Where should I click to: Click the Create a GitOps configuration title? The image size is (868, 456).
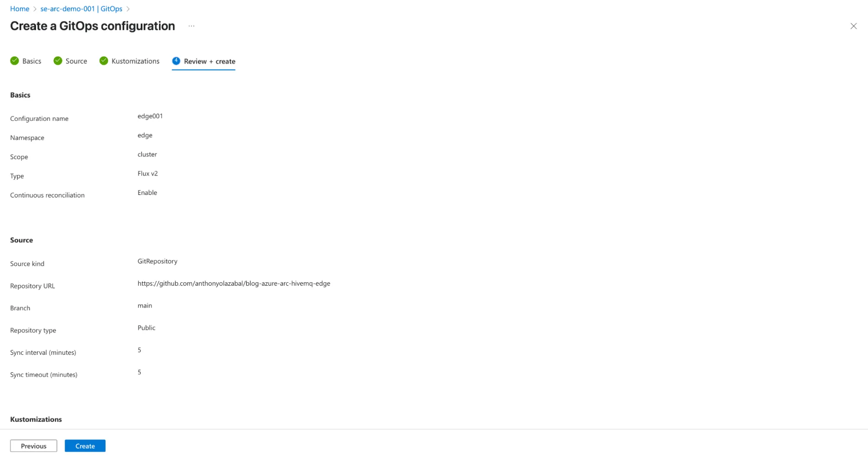click(92, 26)
